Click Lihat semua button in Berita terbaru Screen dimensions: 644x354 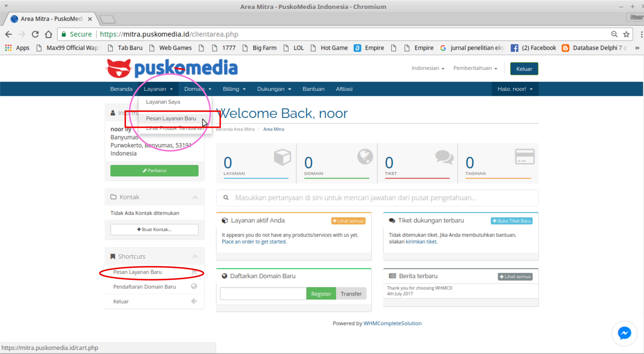(515, 277)
